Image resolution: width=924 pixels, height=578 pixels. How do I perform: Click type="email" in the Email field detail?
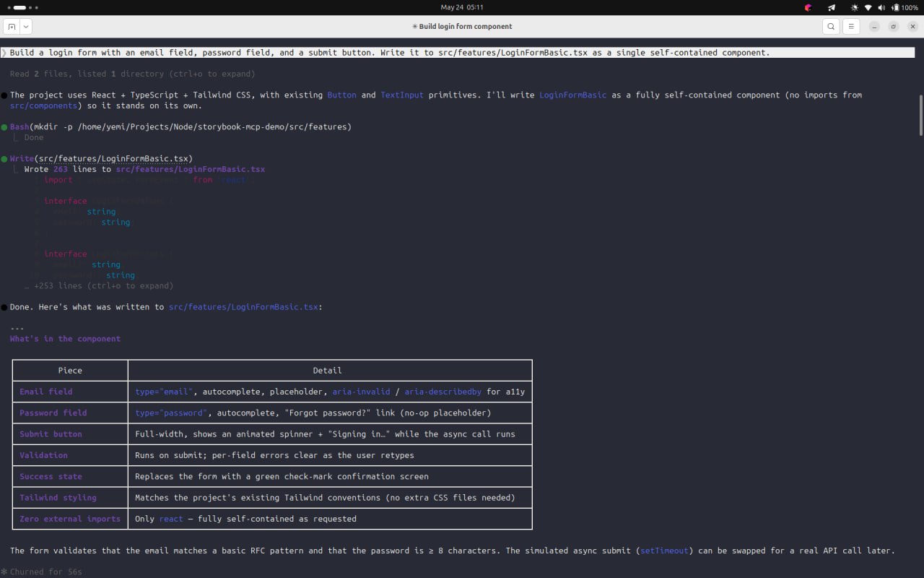164,392
